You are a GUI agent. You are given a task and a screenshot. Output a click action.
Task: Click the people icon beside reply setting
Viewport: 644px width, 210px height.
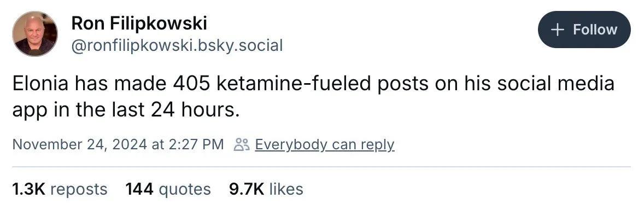(241, 145)
